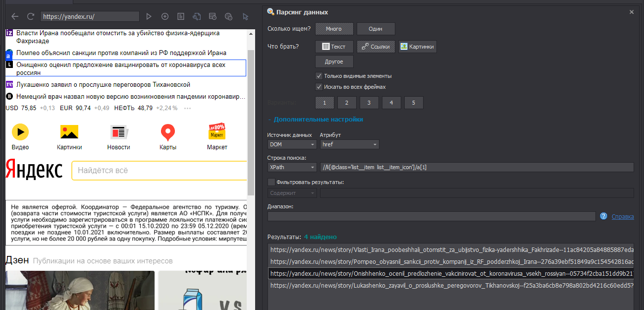This screenshot has height=310, width=644.
Task: Collapse Дополнительные настройки section
Action: (316, 120)
